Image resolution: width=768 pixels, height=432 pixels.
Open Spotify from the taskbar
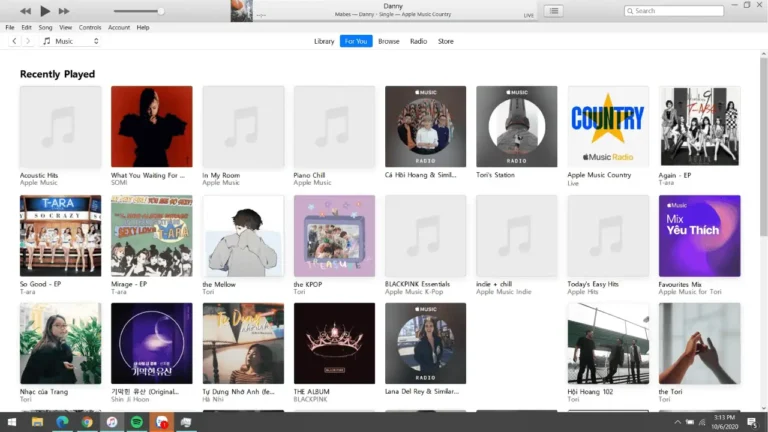pyautogui.click(x=137, y=422)
